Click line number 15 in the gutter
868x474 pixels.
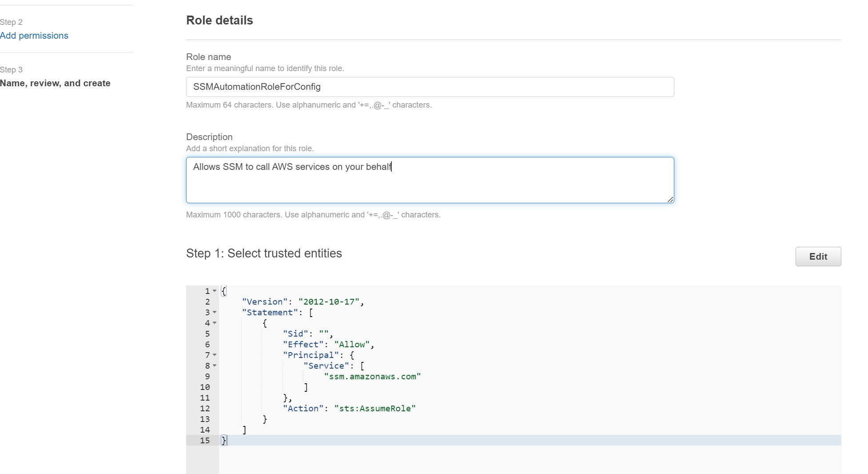tap(205, 441)
